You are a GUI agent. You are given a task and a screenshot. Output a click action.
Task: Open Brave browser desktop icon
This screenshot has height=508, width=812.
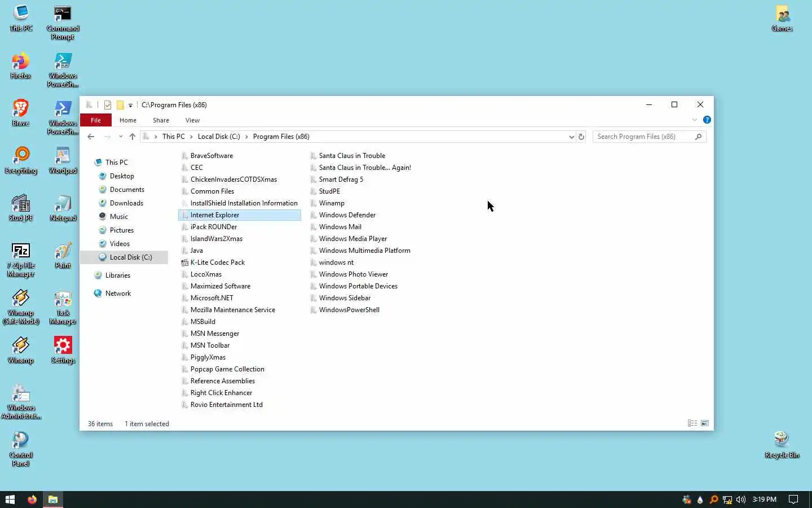coord(21,113)
